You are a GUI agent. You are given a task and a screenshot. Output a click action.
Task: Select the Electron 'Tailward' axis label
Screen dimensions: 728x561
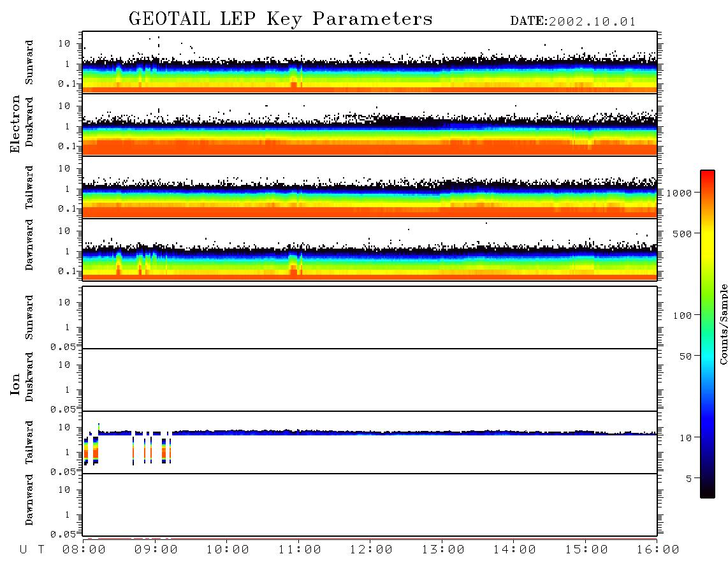[x=29, y=187]
